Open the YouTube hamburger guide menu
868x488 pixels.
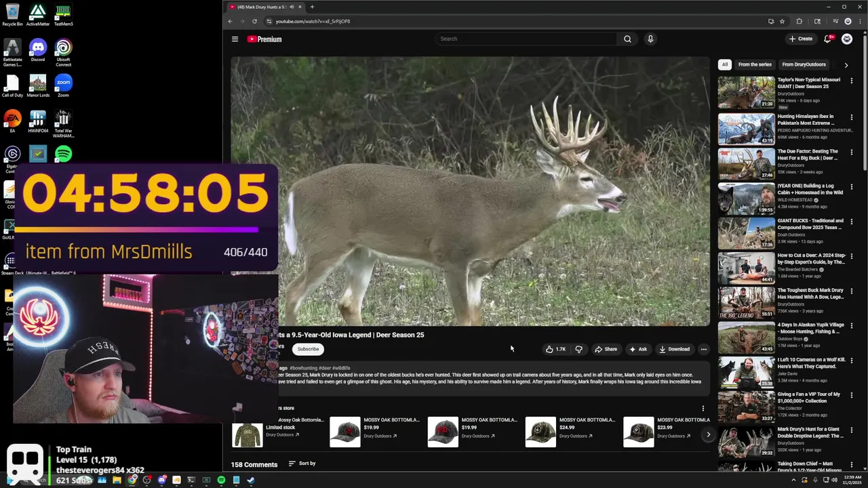coord(235,39)
